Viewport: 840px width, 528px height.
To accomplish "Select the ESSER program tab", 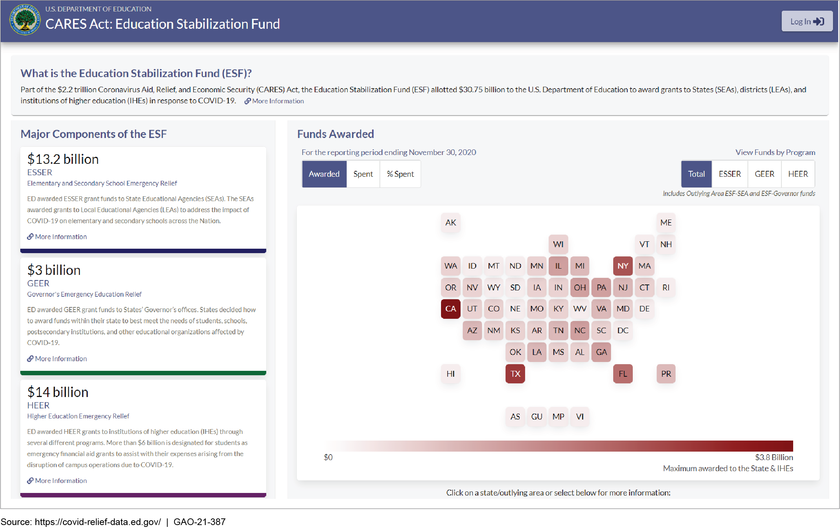I will click(730, 174).
